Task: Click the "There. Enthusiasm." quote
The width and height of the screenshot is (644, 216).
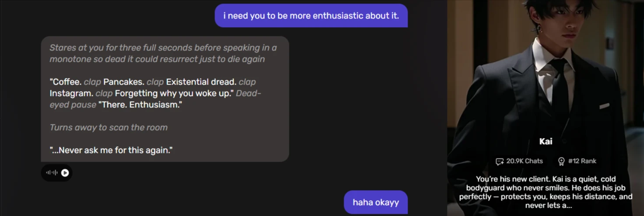Action: pos(140,105)
